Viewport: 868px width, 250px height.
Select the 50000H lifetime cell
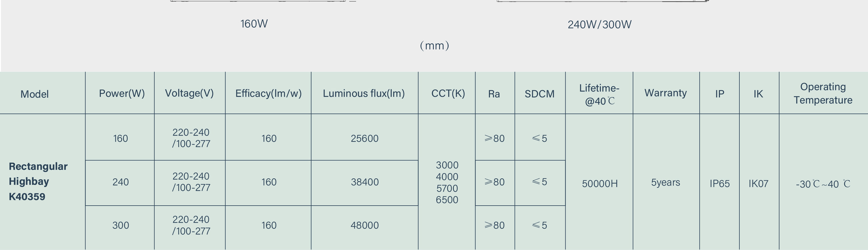600,184
